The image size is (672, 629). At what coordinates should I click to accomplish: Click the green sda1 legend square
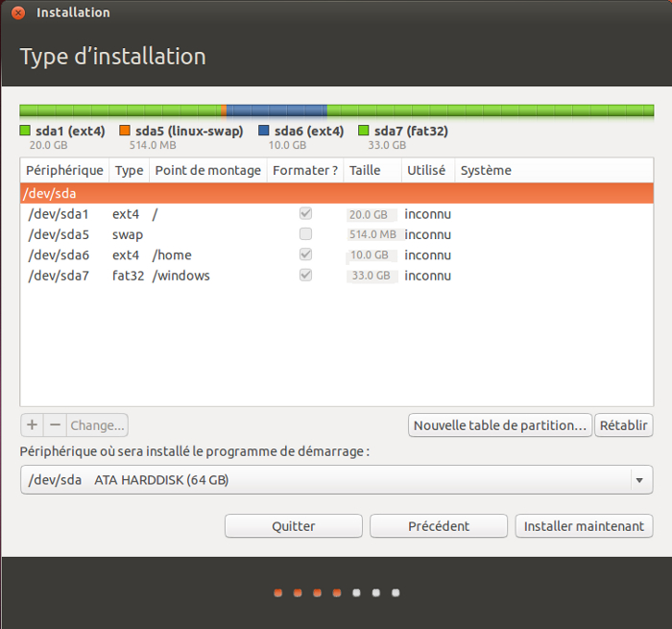(25, 132)
